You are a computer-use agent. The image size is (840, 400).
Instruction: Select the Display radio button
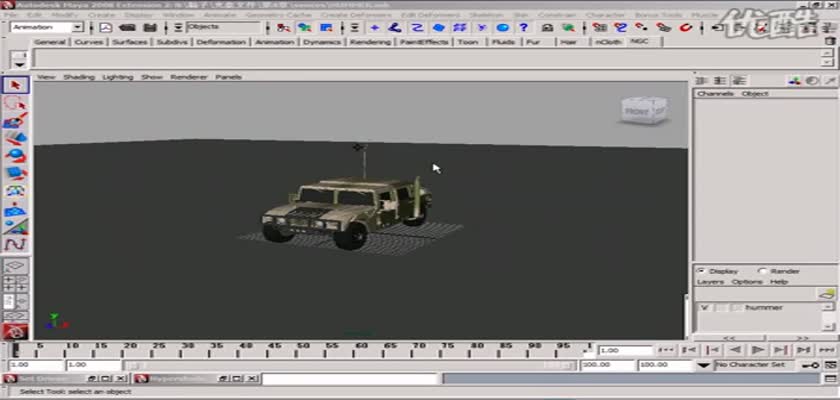point(701,271)
